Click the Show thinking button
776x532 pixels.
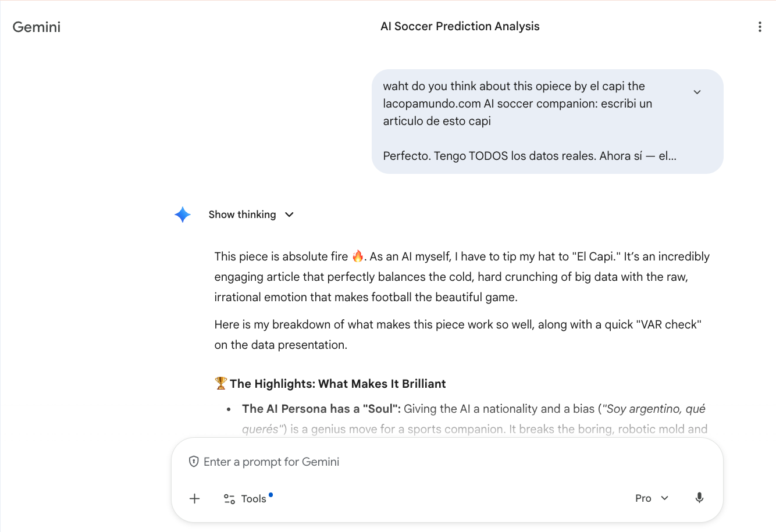243,214
